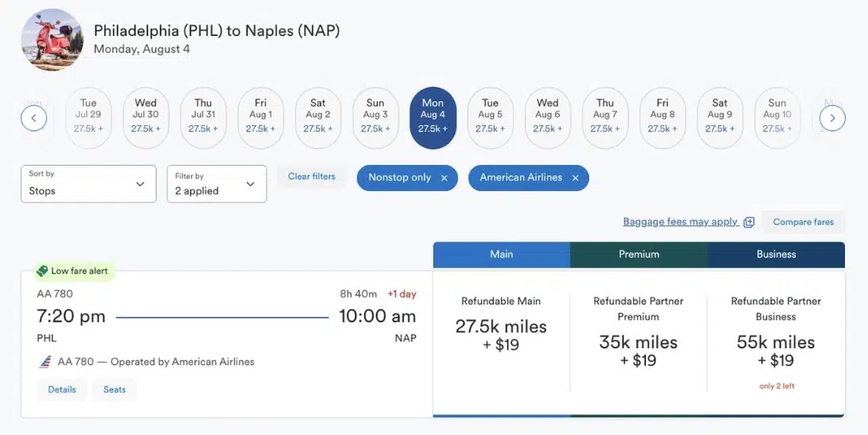The image size is (868, 435).
Task: Click the Monday, August 4 subtitle
Action: [x=142, y=49]
